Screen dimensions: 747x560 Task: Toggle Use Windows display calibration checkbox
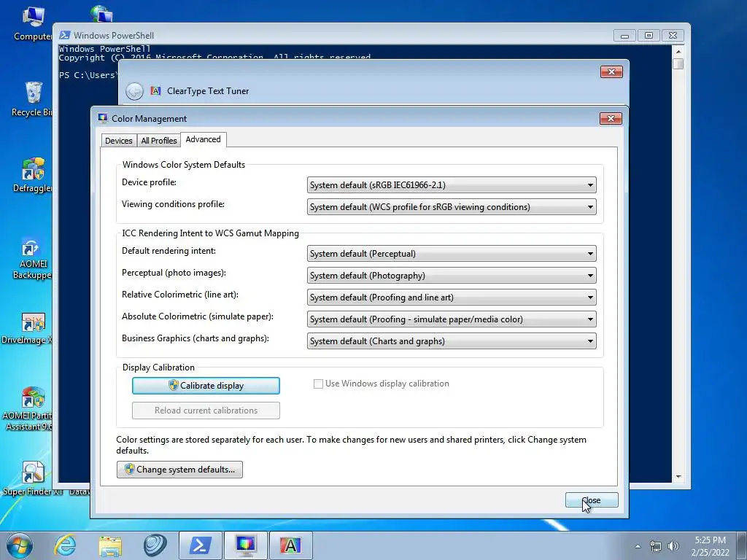pyautogui.click(x=318, y=384)
